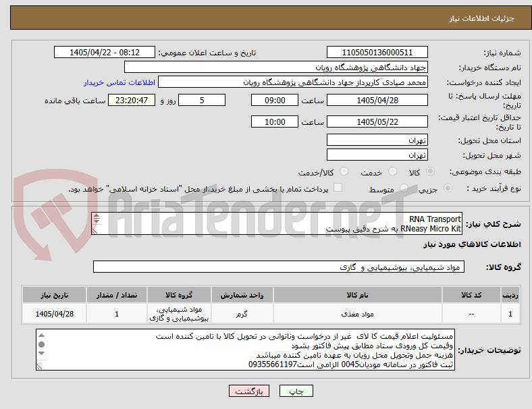Viewport: 532px width, 409px height.
Task: Click the buyer notes scrollbar thumb
Action: (42, 345)
